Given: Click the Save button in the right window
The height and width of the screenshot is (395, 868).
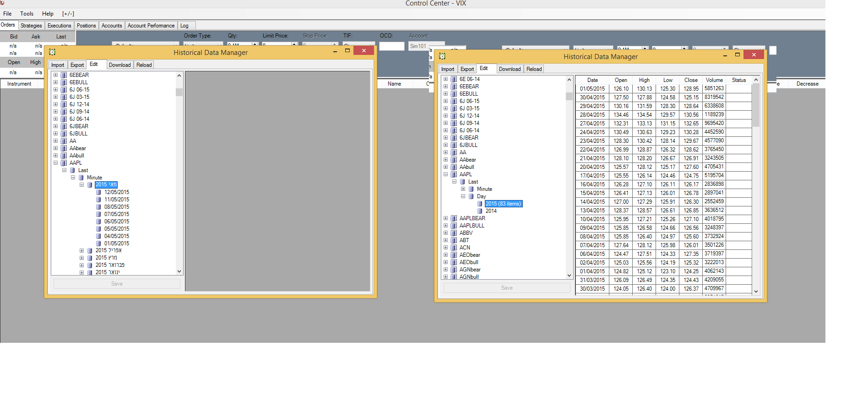Looking at the screenshot, I should (x=507, y=288).
